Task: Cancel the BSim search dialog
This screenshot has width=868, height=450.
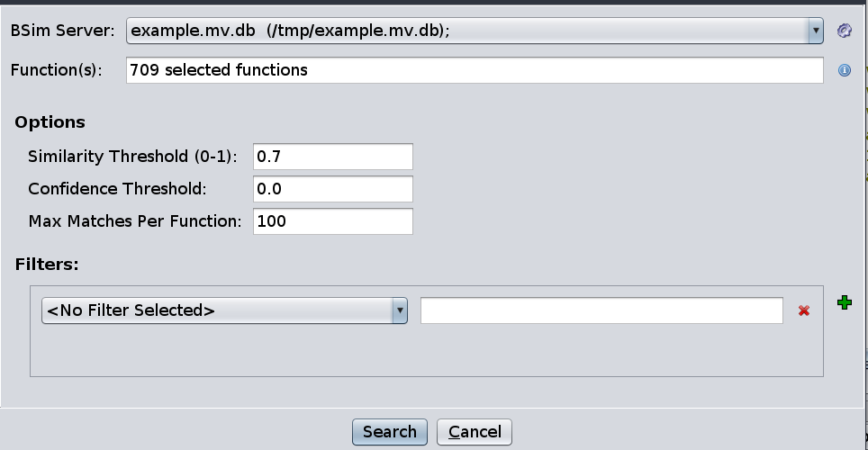Action: 474,432
